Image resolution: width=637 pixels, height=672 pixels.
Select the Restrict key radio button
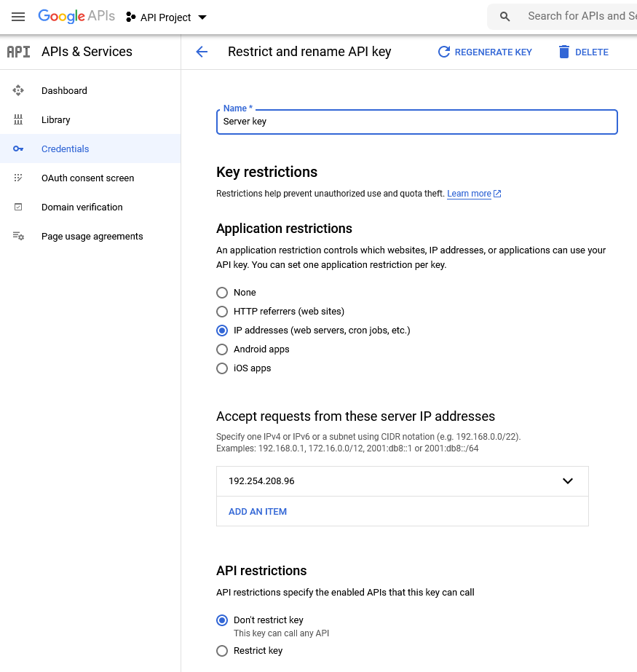(x=222, y=651)
